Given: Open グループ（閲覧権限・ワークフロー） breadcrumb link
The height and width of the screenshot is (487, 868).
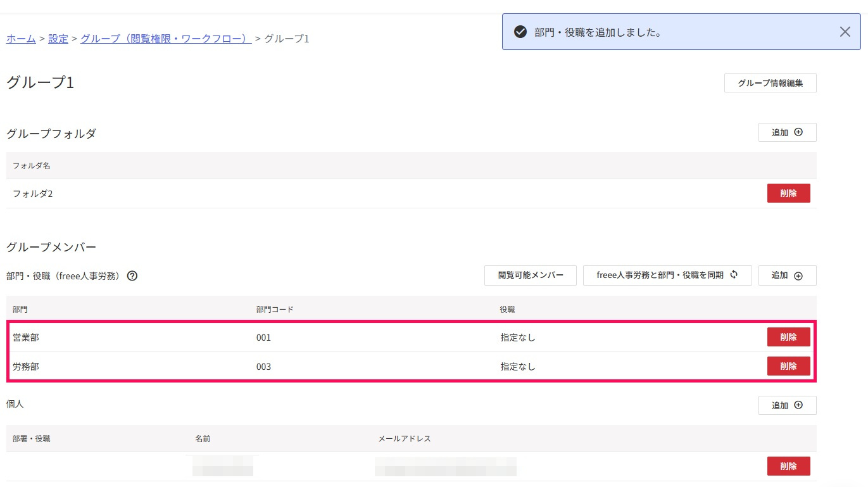Looking at the screenshot, I should (x=166, y=39).
